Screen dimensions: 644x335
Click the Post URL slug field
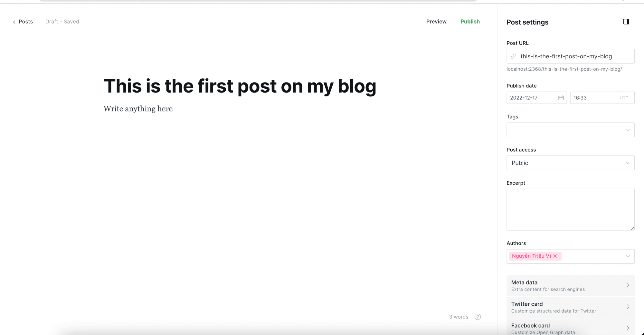coord(573,56)
